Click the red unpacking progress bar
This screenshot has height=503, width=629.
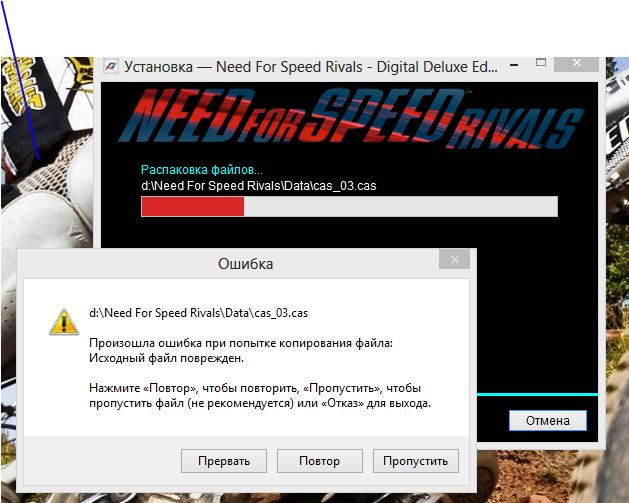(349, 207)
